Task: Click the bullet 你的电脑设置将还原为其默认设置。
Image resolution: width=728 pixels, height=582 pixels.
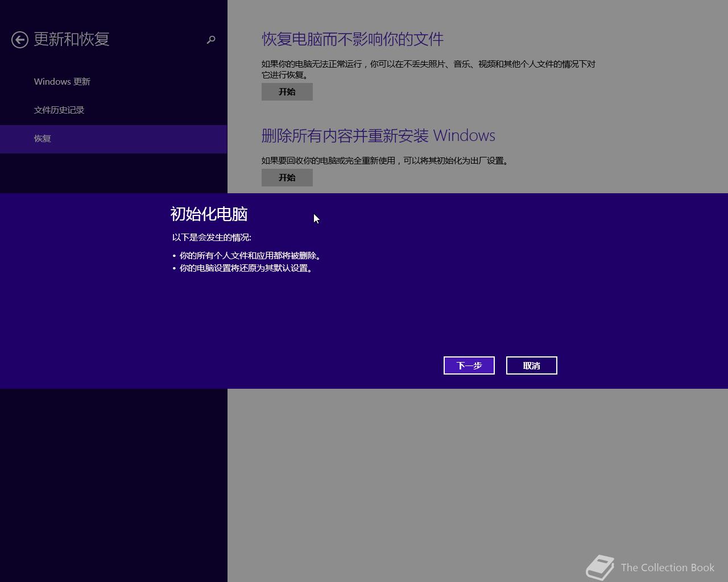Action: click(246, 268)
